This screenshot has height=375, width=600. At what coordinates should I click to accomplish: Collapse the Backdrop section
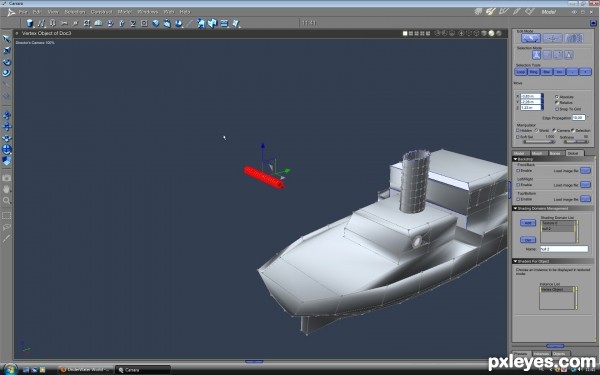[515, 159]
